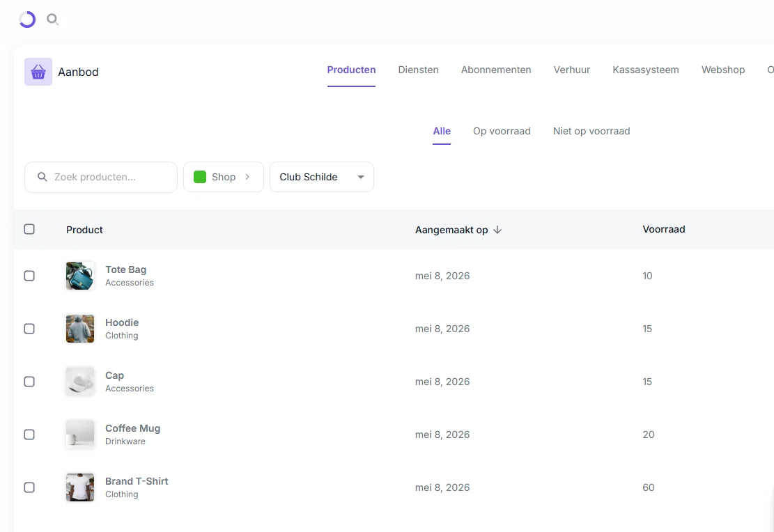The height and width of the screenshot is (532, 774).
Task: Tick the Coffee Mug row checkbox
Action: click(29, 435)
